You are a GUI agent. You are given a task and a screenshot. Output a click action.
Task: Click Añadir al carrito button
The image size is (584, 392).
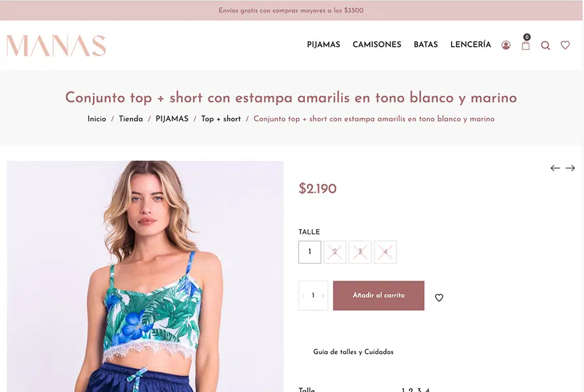378,295
